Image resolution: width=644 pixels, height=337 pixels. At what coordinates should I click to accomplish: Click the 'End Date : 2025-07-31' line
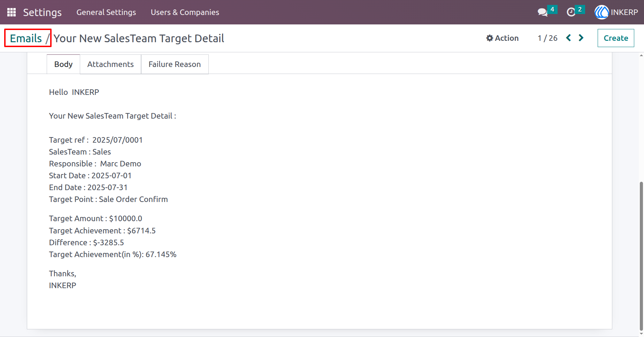(x=88, y=187)
